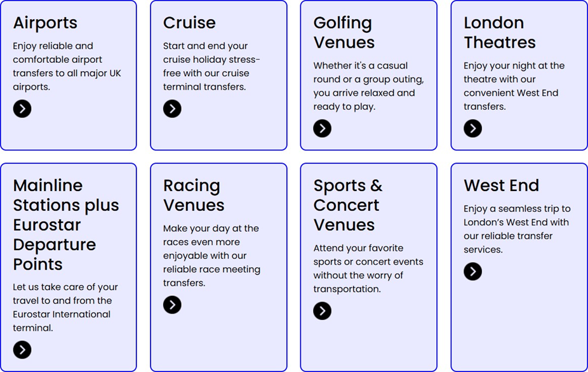Open the Cruise card arrow icon
Viewport: 588px width, 372px height.
pos(172,109)
